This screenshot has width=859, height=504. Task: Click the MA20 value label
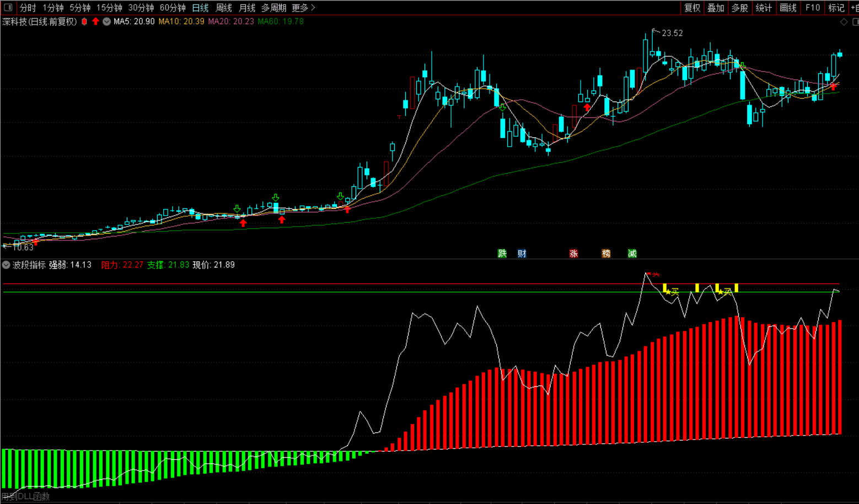pyautogui.click(x=231, y=22)
